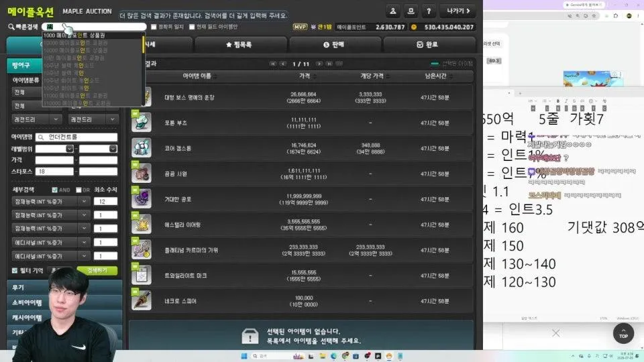The image size is (644, 362).
Task: Check the OR search condition checkbox
Action: (x=78, y=190)
